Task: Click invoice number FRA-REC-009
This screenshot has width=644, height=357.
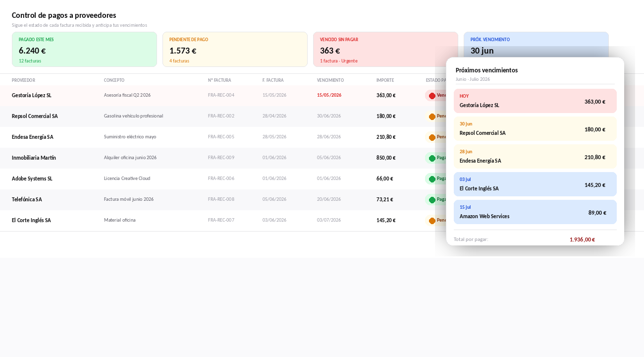Action: 221,158
